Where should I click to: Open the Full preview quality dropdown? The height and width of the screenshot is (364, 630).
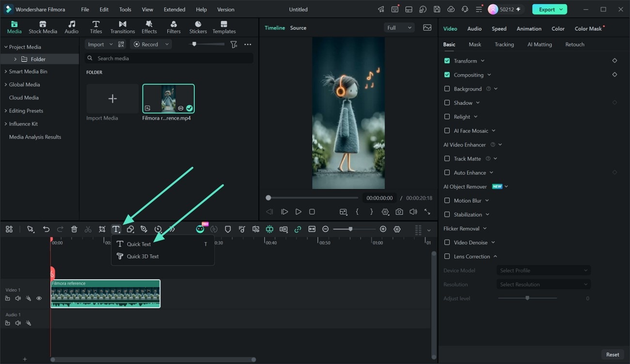pos(399,28)
